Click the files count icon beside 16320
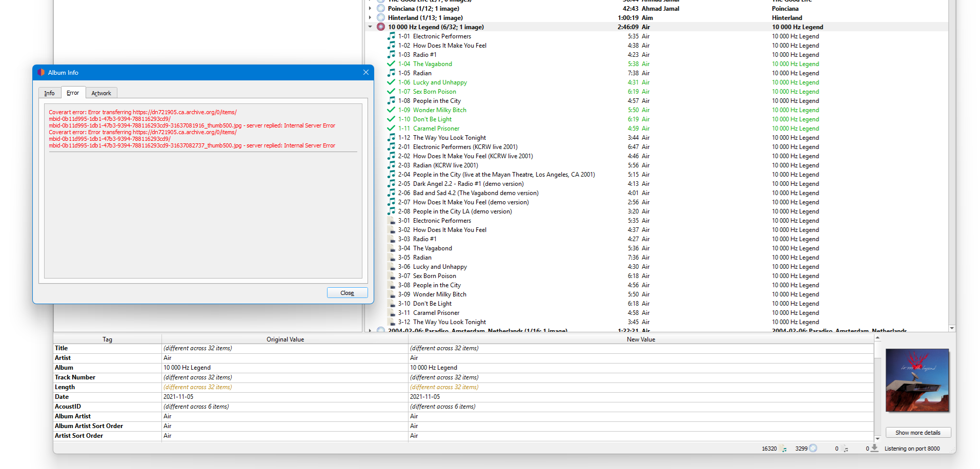 [784, 449]
